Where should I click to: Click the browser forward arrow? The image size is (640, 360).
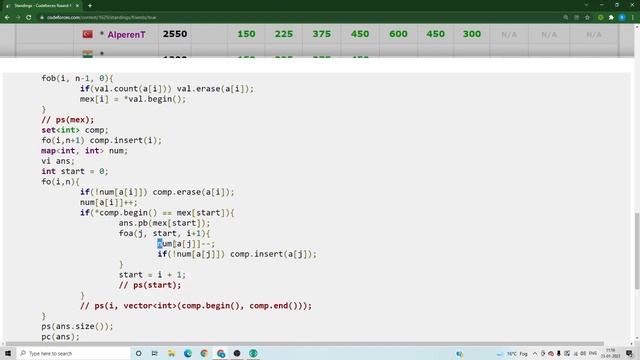[x=18, y=18]
